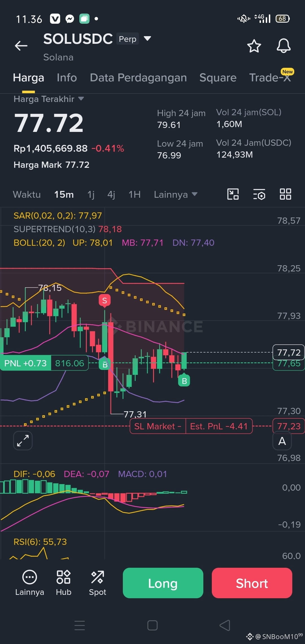Toggle the auto-scale A button
Image resolution: width=305 pixels, height=644 pixels.
point(282,441)
